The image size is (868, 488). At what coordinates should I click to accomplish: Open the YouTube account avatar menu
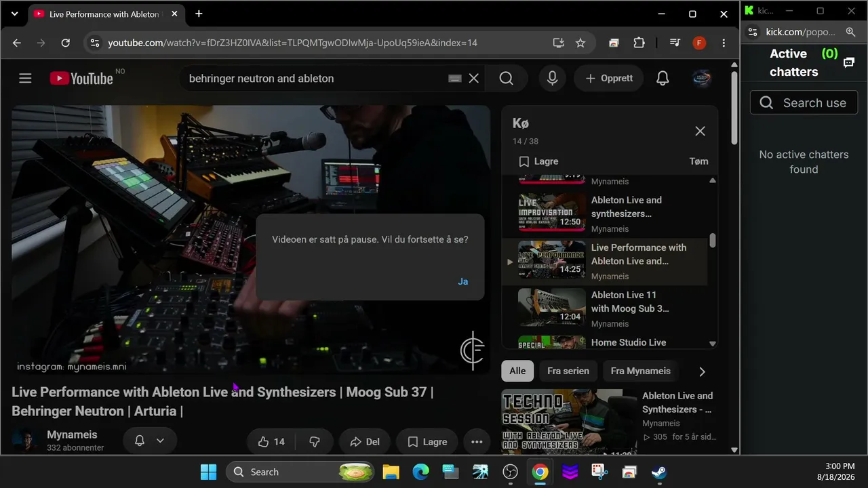tap(701, 79)
